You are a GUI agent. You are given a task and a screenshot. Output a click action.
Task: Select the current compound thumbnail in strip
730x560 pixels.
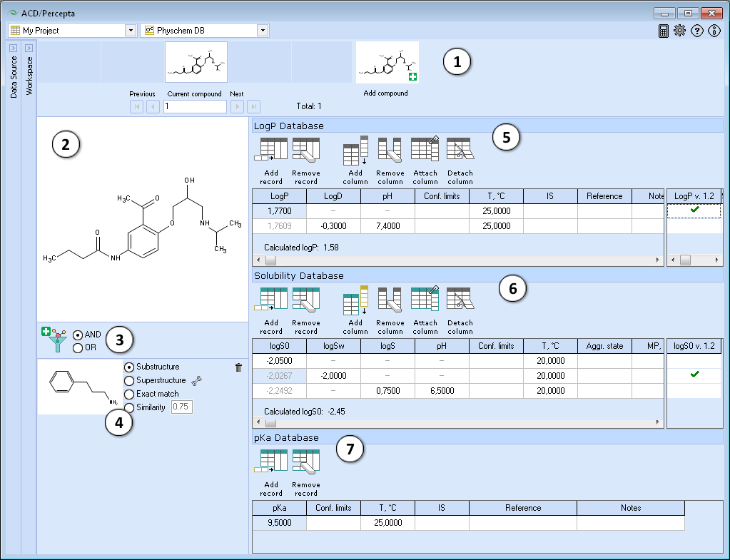(196, 62)
